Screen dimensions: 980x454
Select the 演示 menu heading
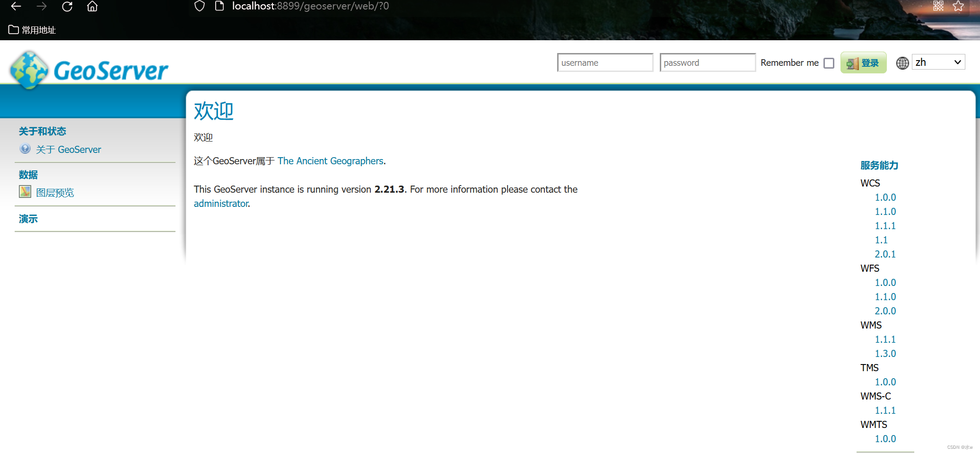[28, 219]
